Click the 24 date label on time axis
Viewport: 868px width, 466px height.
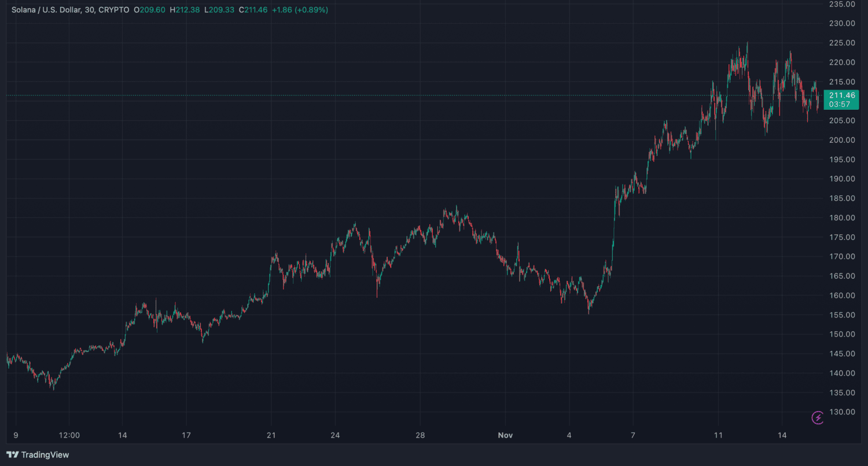pos(335,435)
